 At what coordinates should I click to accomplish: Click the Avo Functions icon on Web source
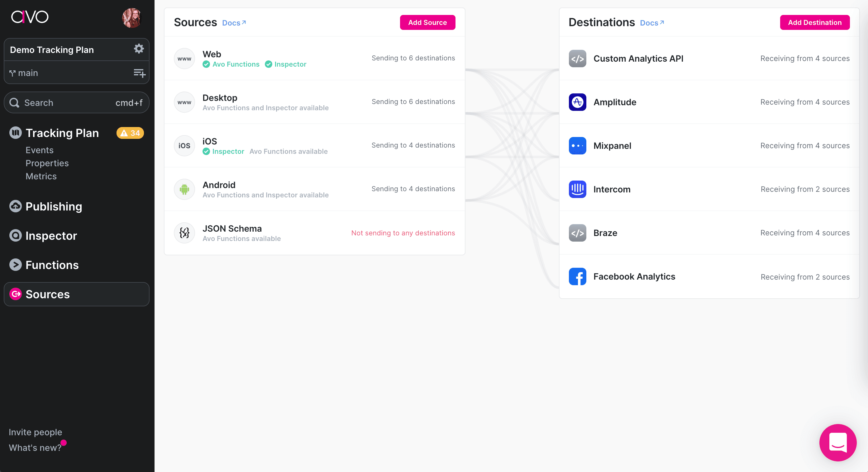pos(206,64)
